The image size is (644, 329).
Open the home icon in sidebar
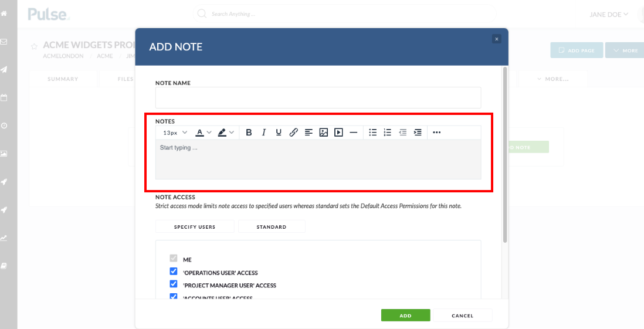(4, 13)
